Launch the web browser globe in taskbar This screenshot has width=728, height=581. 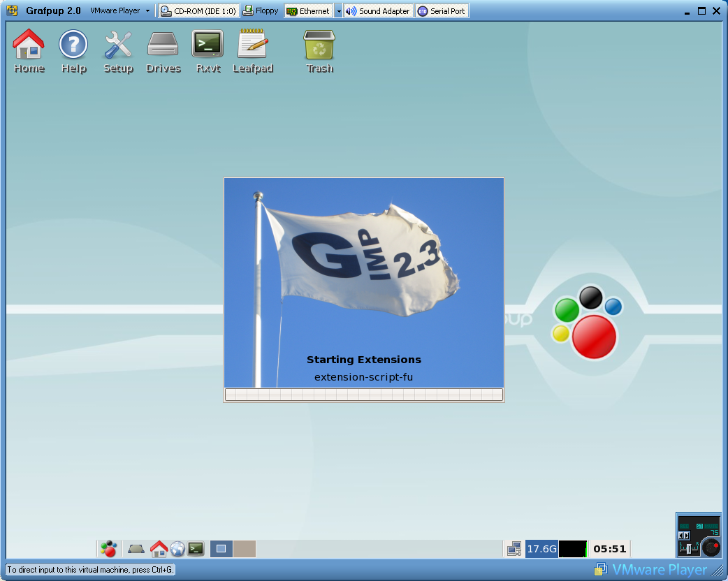pos(177,549)
